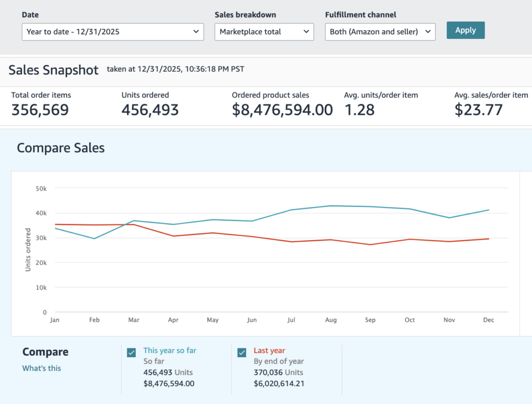Click the Compare Sales heading
532x404 pixels.
[x=61, y=148]
